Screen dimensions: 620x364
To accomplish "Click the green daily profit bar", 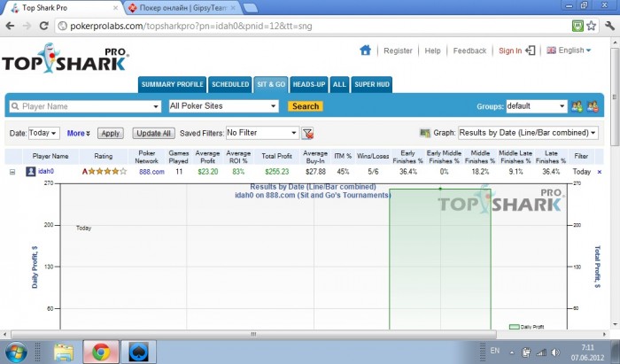I will click(440, 259).
